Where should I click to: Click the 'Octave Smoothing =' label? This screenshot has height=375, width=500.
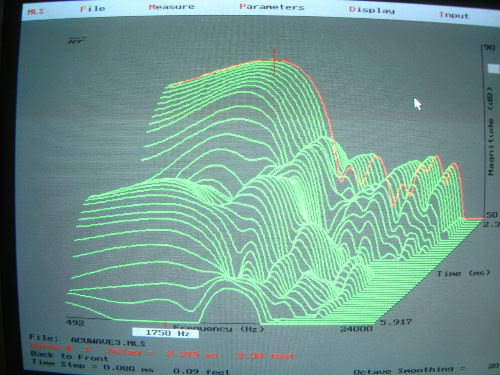[x=409, y=370]
